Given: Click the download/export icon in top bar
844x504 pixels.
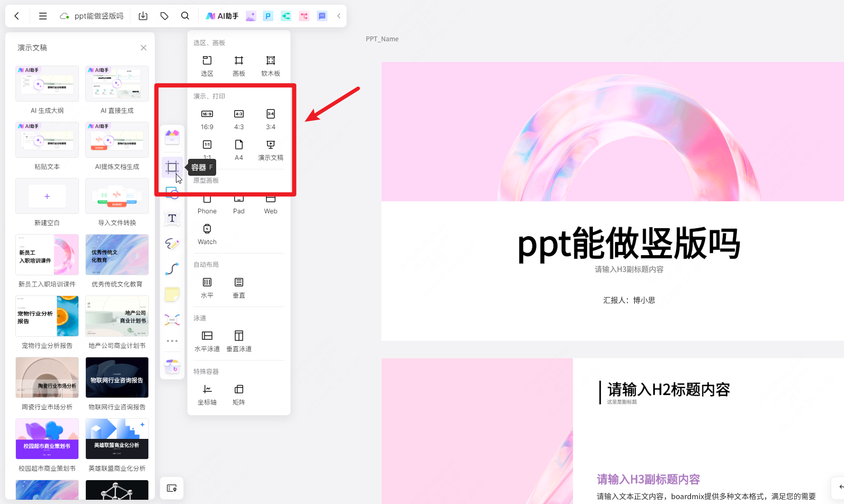Looking at the screenshot, I should coord(143,16).
